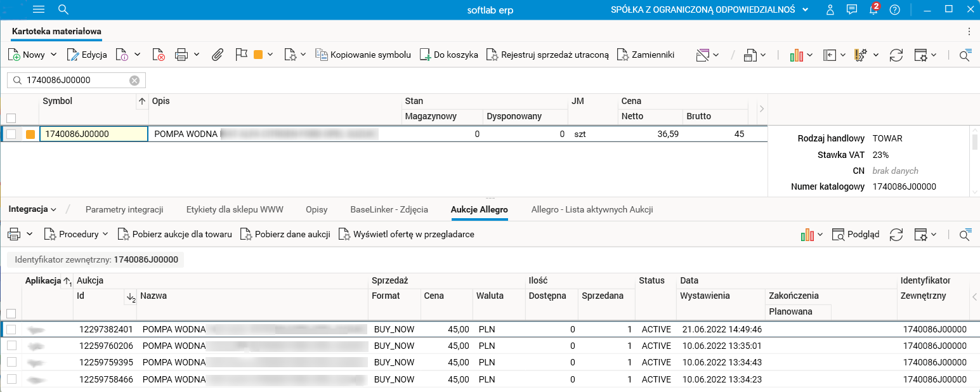This screenshot has width=980, height=392.
Task: Check the row checkbox for auction 12297382401
Action: click(11, 329)
